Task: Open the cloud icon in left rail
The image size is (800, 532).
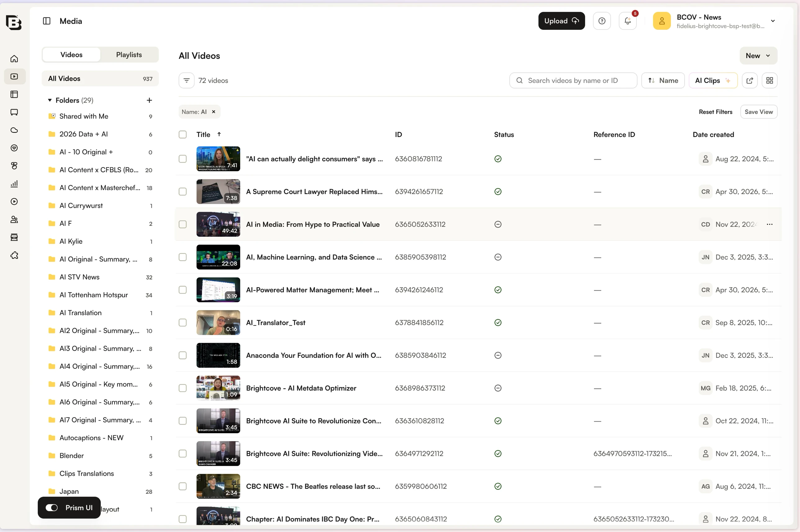Action: pyautogui.click(x=14, y=130)
